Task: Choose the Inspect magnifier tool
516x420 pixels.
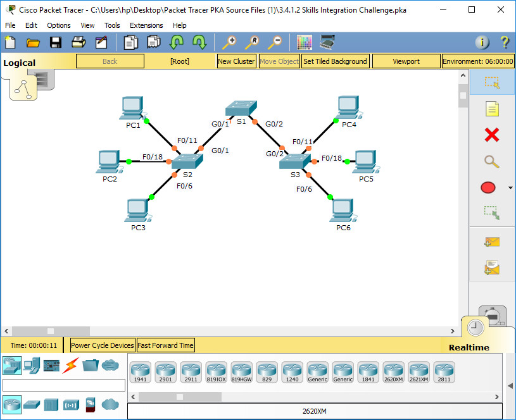Action: 492,161
